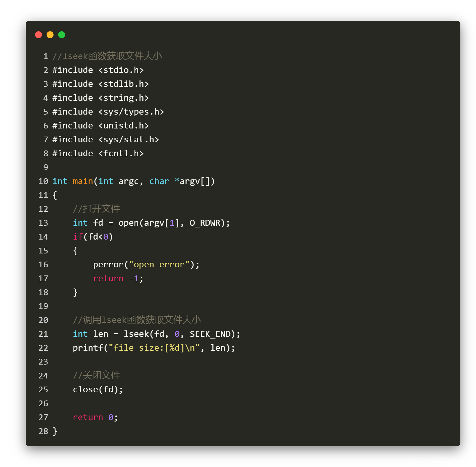Click the comment '//lseek函数获取文件大小' on line 1
This screenshot has width=476, height=467.
pos(107,56)
